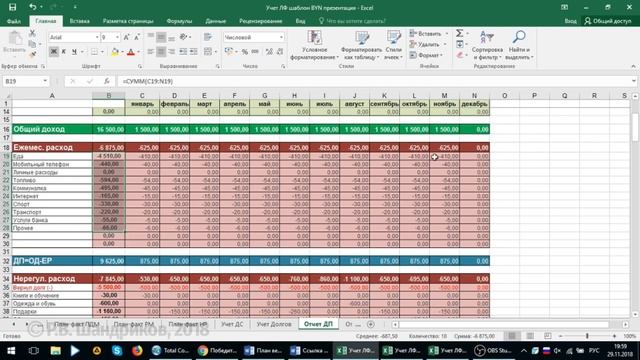The height and width of the screenshot is (360, 640).
Task: Open the Fill down icon in Editing
Action: pyautogui.click(x=460, y=44)
